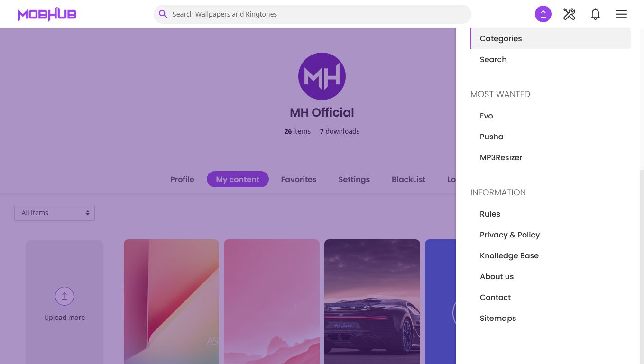Open the Favorites tab

pyautogui.click(x=299, y=179)
